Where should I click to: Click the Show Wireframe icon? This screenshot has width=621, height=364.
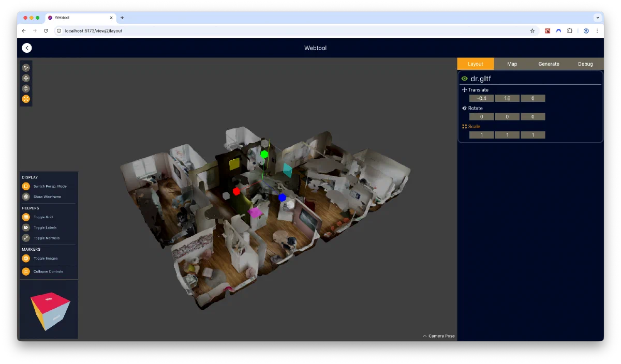[26, 196]
